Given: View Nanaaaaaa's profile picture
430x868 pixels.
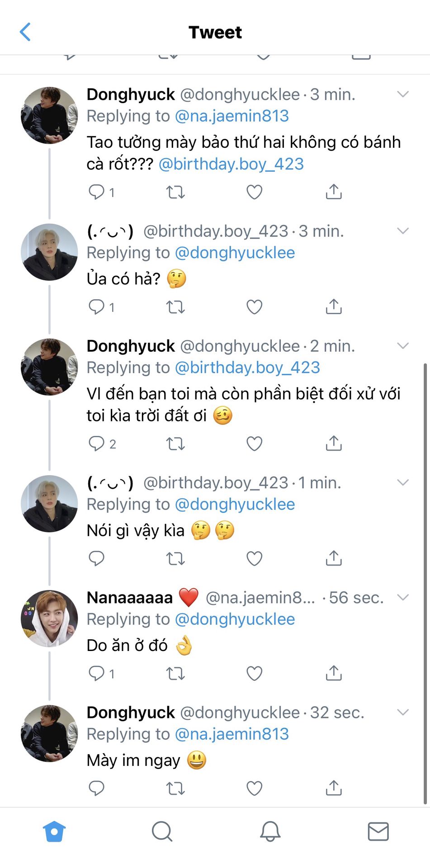Looking at the screenshot, I should click(49, 618).
